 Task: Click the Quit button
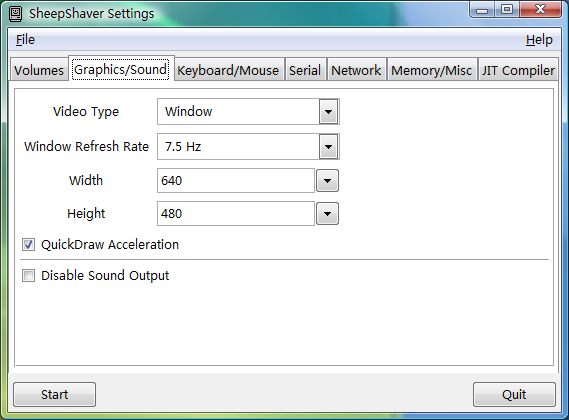[514, 394]
